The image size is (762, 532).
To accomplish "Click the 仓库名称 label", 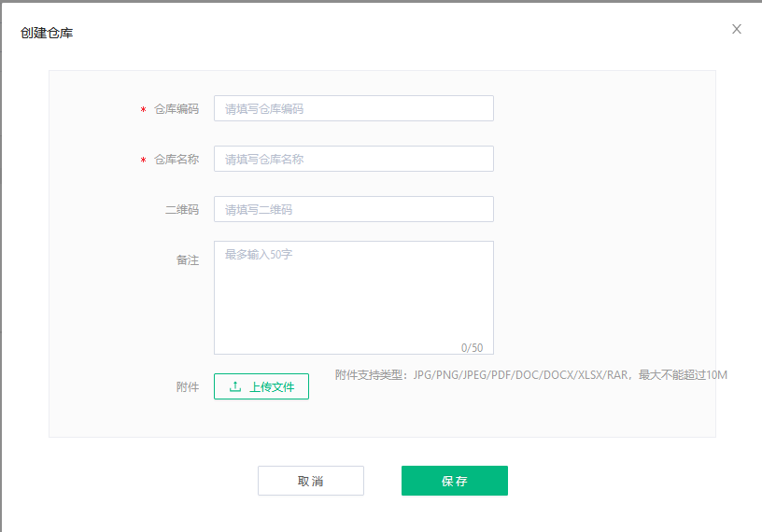I will (176, 160).
